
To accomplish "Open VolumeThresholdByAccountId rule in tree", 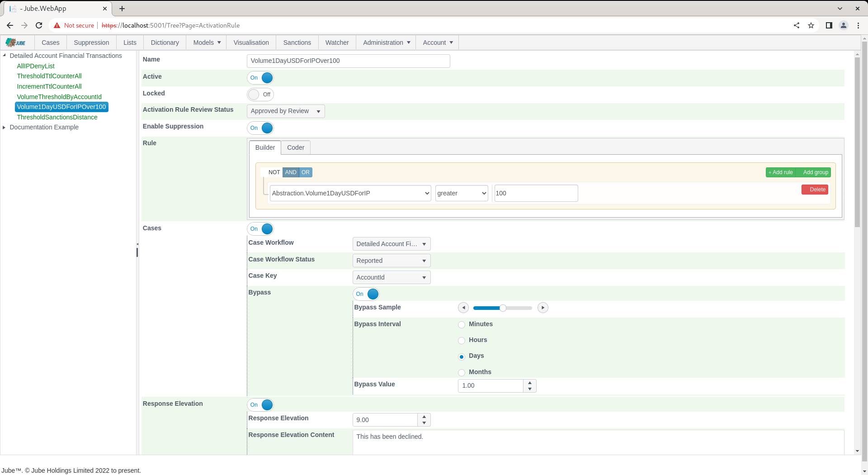I will click(x=59, y=97).
